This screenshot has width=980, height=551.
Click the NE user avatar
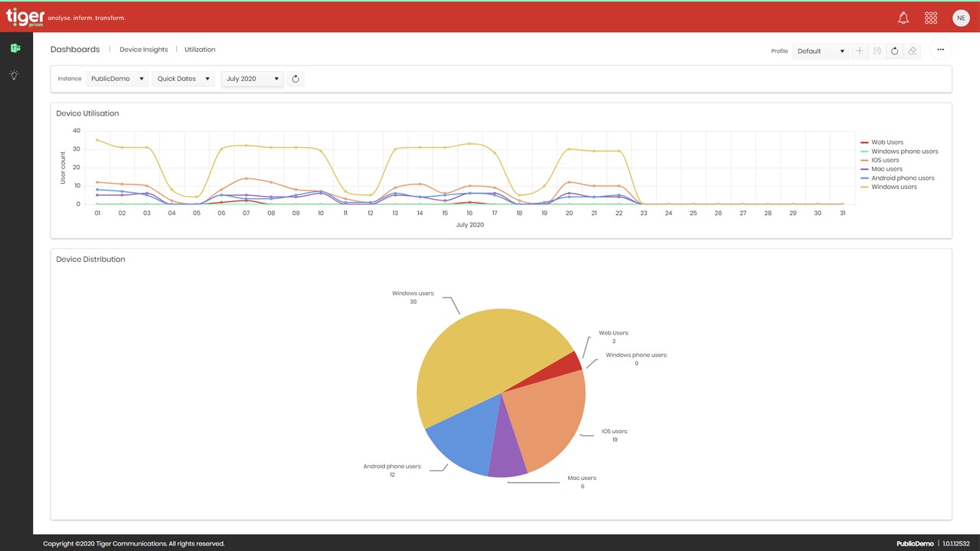pyautogui.click(x=961, y=18)
